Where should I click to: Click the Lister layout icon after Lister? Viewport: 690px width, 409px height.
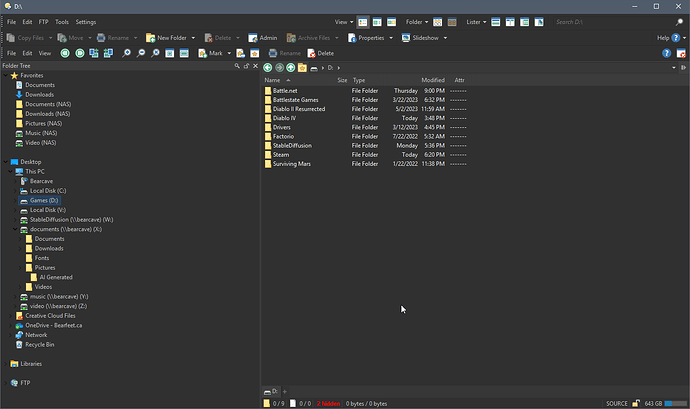tap(495, 22)
